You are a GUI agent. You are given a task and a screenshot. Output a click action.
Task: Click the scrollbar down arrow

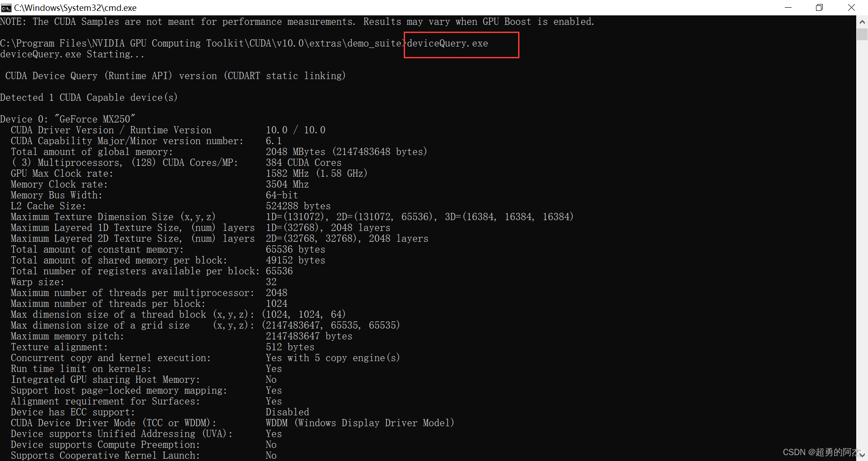(862, 455)
